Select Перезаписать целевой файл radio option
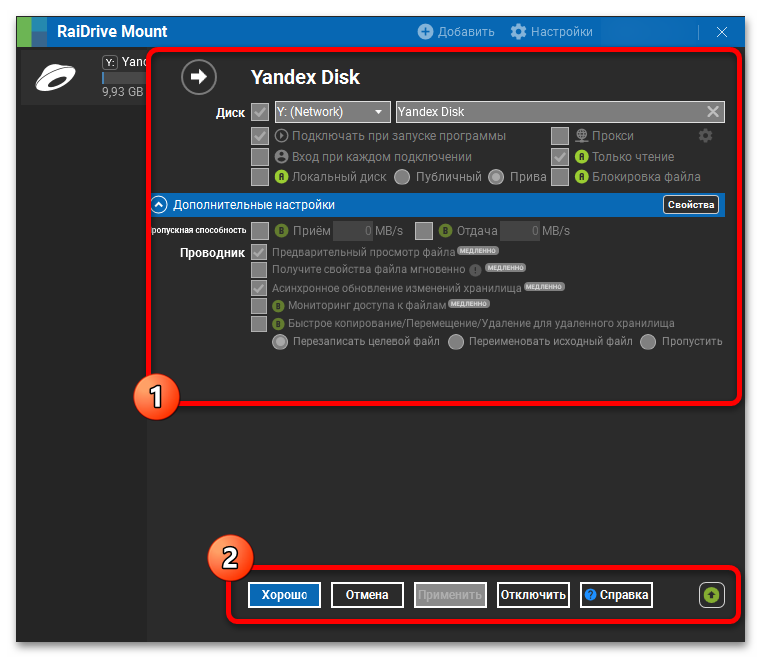This screenshot has height=658, width=761. click(x=280, y=342)
